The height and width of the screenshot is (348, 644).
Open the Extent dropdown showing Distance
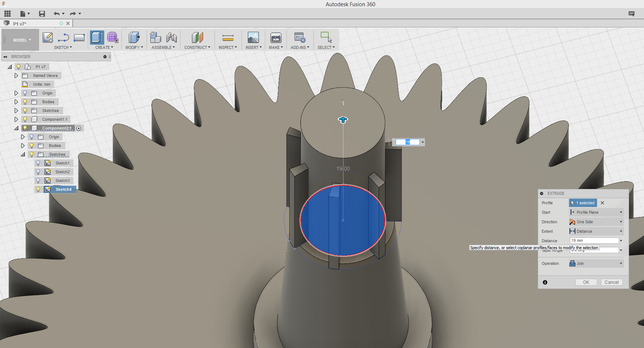pos(596,231)
